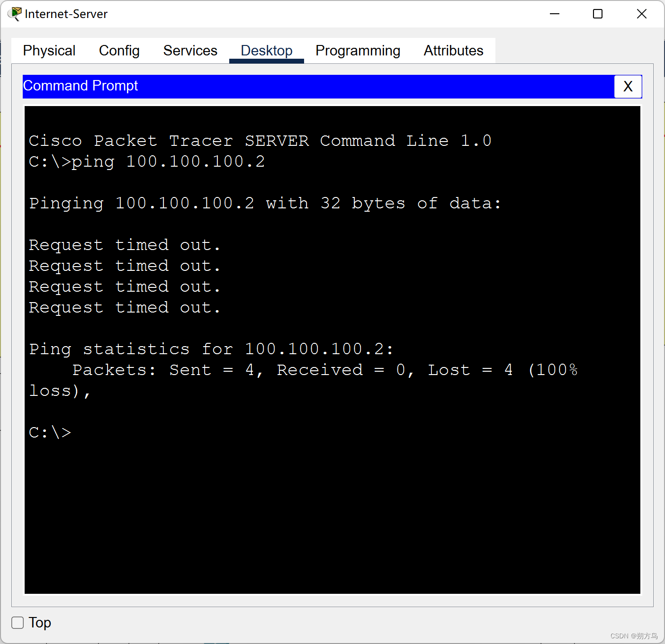This screenshot has height=644, width=665.
Task: Select the Desktop tab
Action: tap(267, 51)
